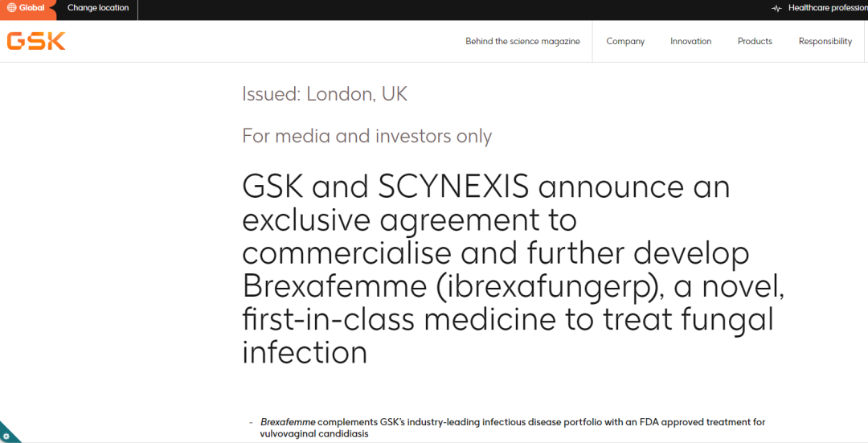Open Behind the science magazine
Image resolution: width=868 pixels, height=443 pixels.
click(x=522, y=42)
